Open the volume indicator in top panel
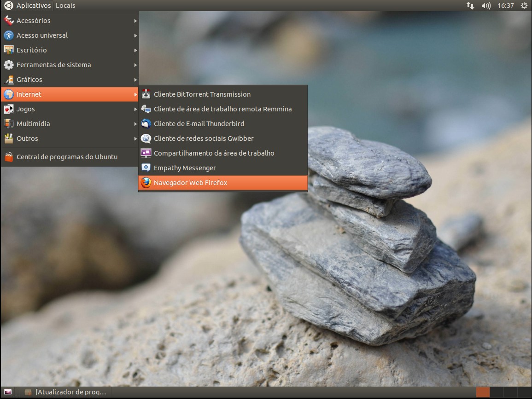The image size is (532, 399). 486,6
